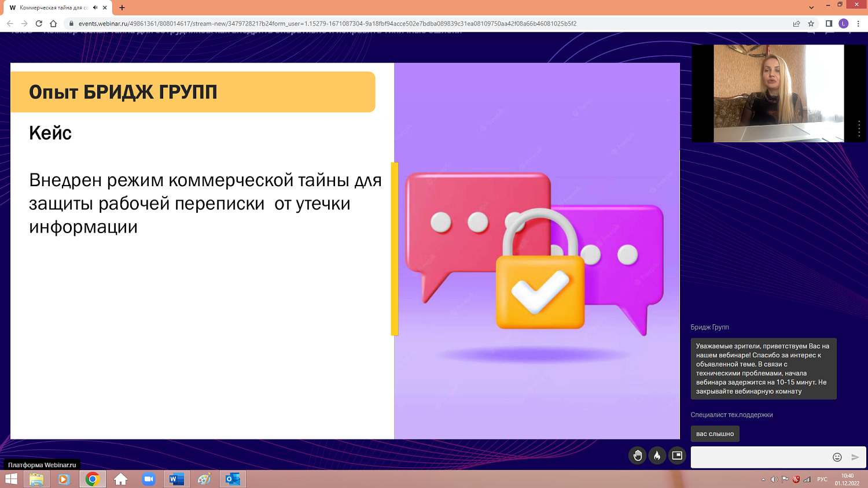Click the 'Уважаемые зрители' welcome message
Screen dimensions: 868x488
(763, 368)
